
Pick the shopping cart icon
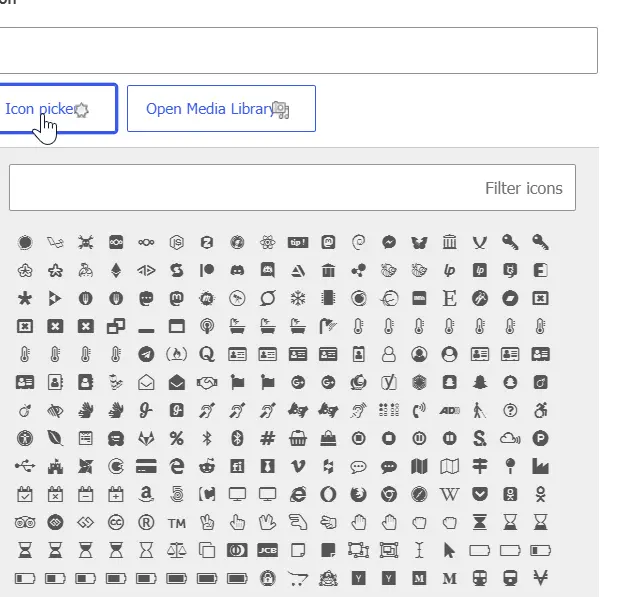[x=298, y=578]
